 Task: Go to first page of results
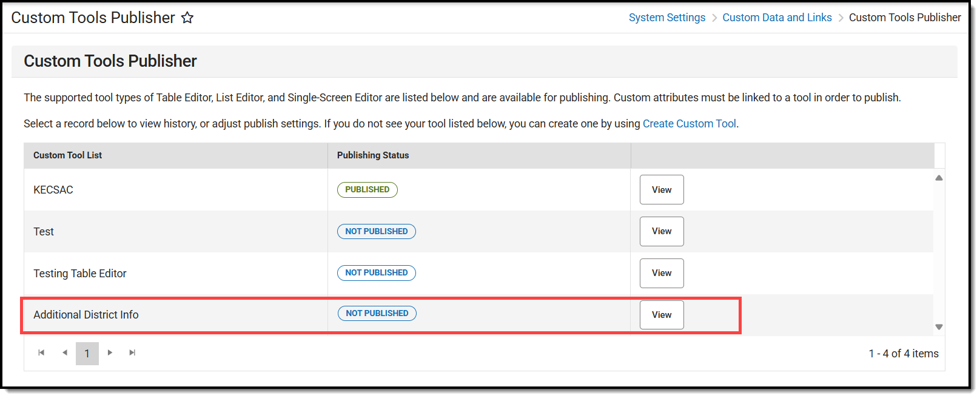pos(41,352)
